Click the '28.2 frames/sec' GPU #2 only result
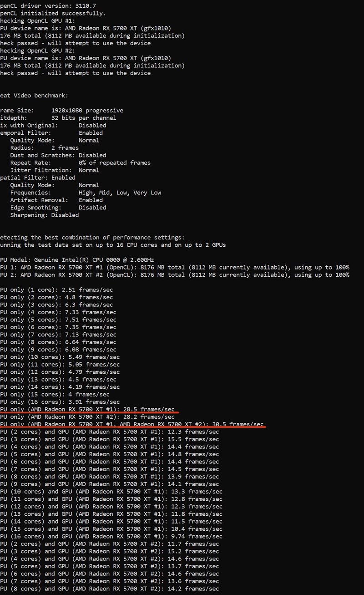 tap(87, 417)
